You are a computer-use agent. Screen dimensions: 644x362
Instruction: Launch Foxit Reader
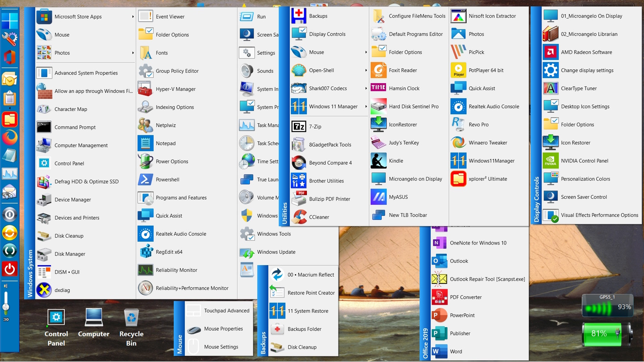point(402,71)
